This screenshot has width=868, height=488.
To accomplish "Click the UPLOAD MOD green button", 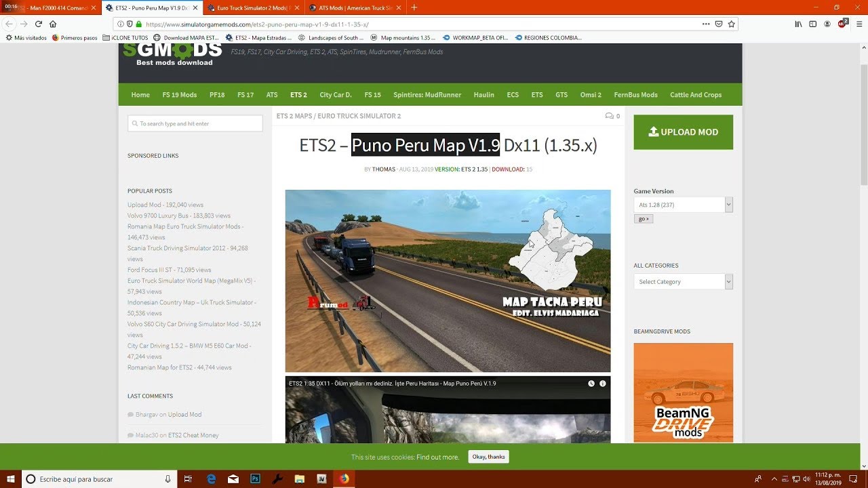I will coord(683,132).
